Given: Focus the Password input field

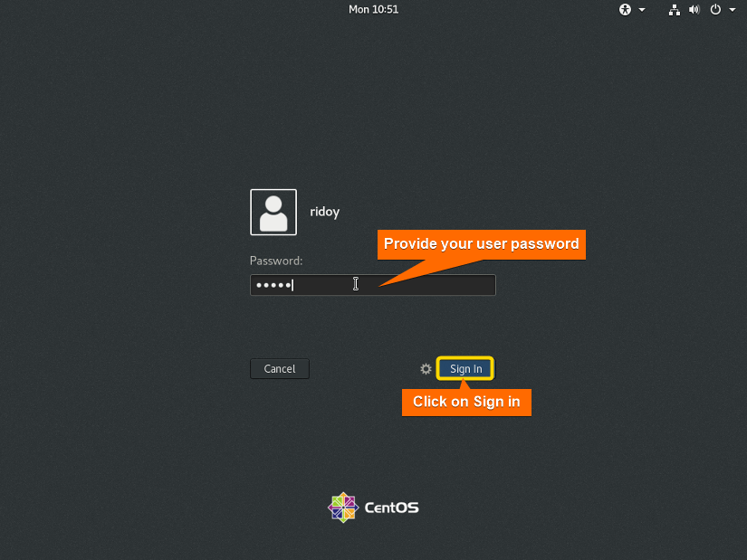Looking at the screenshot, I should point(373,285).
